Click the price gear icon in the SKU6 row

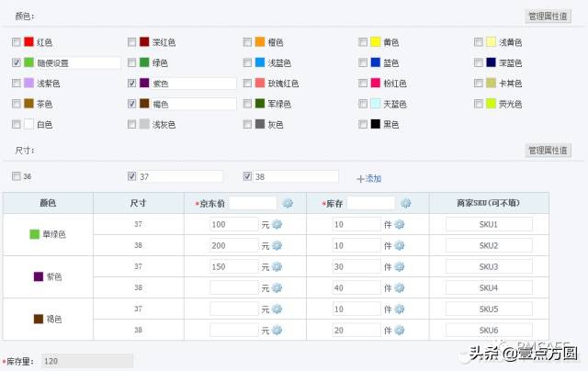(x=277, y=331)
